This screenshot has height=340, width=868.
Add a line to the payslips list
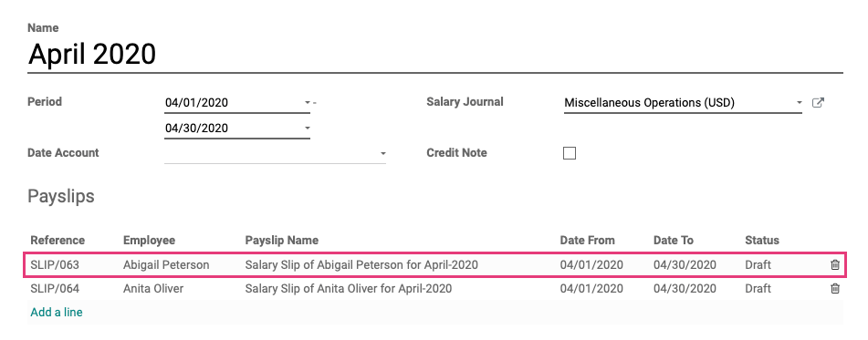coord(57,313)
